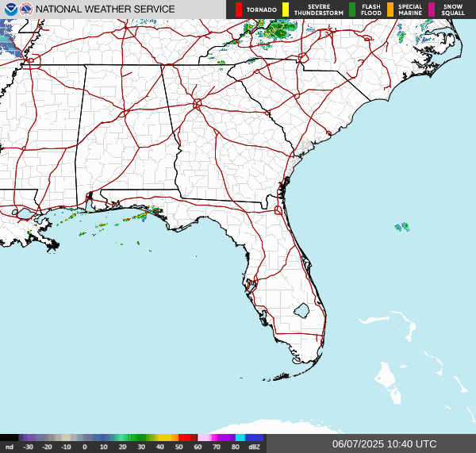Select the NATIONAL WEATHER SERVICE header title
The height and width of the screenshot is (453, 476).
click(x=105, y=10)
